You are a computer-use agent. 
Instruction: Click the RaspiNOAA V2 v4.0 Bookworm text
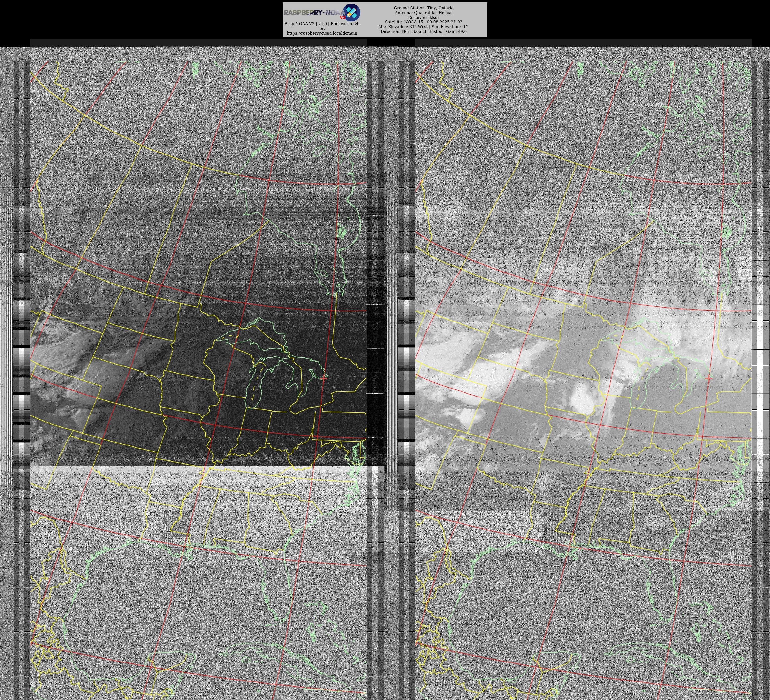coord(322,24)
